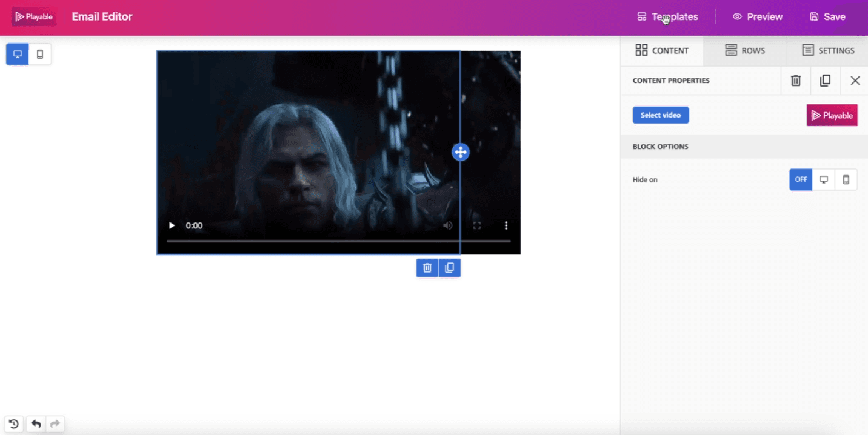
Task: Hide block on mobile
Action: tap(846, 179)
